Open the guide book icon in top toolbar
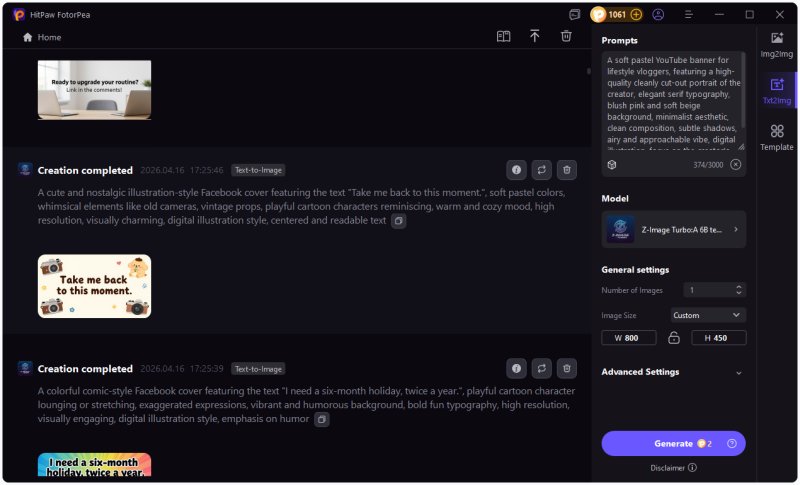The image size is (800, 485). (x=503, y=36)
